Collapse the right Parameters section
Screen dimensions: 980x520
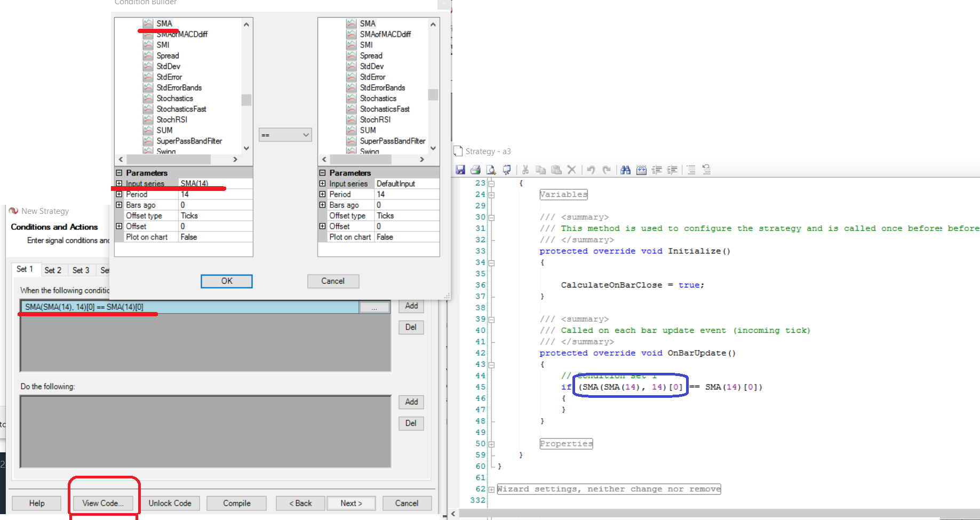322,173
